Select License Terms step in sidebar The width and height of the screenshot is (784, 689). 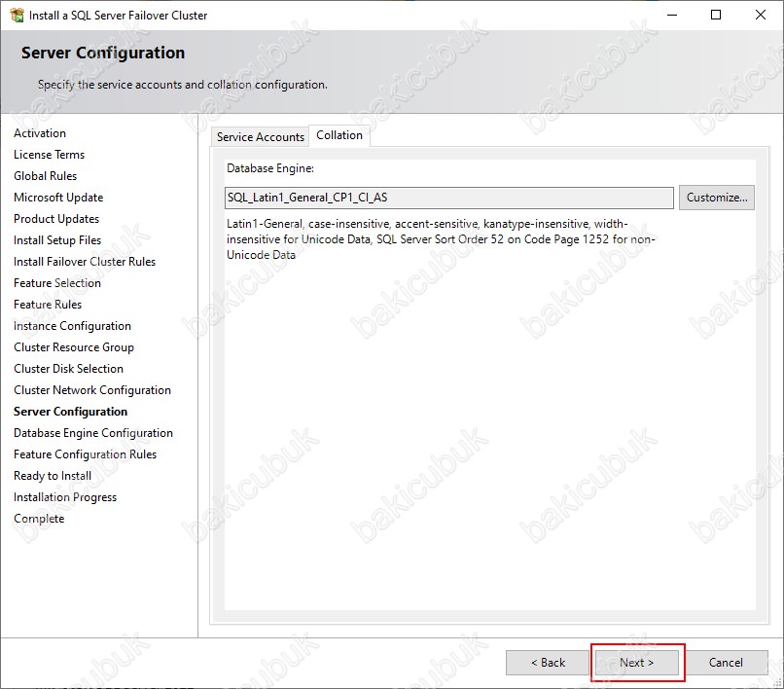pyautogui.click(x=49, y=155)
